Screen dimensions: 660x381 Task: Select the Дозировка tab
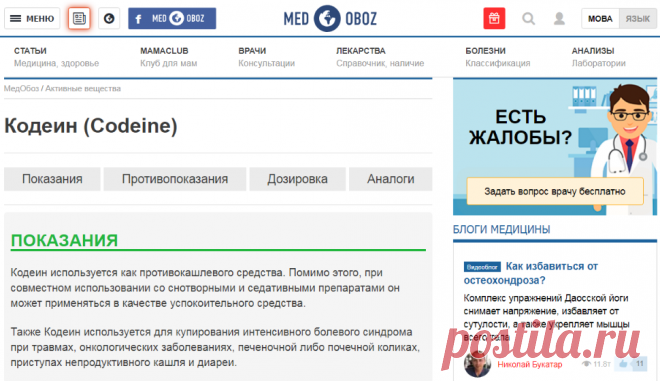(x=297, y=179)
